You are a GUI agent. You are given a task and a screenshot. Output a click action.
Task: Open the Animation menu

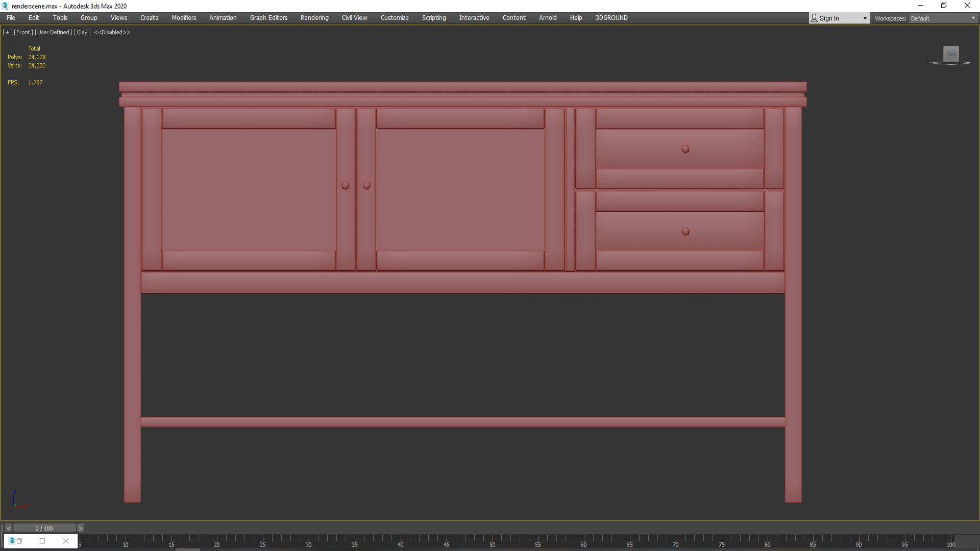pos(223,18)
